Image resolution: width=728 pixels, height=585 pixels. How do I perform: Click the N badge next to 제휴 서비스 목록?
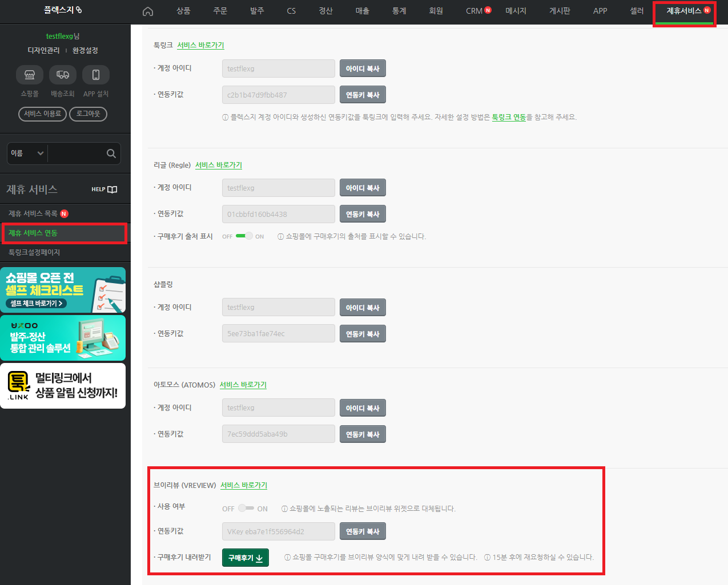pos(64,213)
